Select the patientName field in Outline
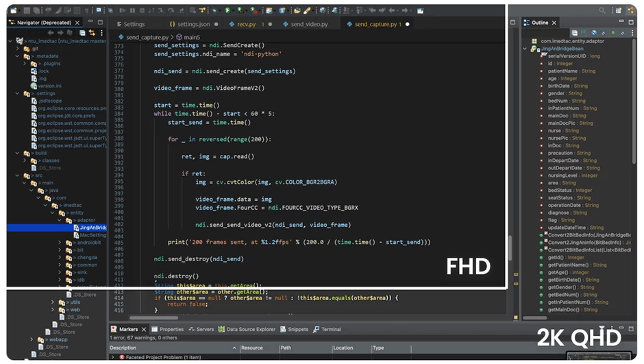This screenshot has height=364, width=644. 562,71
